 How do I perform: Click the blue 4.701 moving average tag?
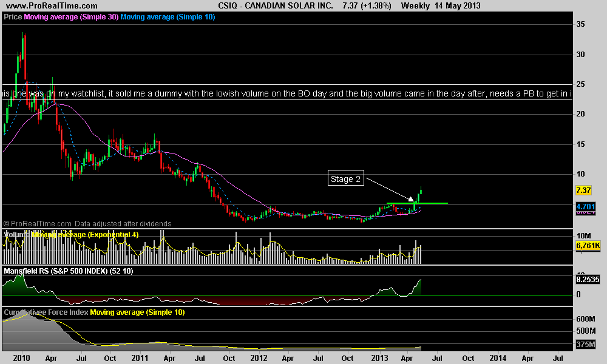pyautogui.click(x=586, y=206)
